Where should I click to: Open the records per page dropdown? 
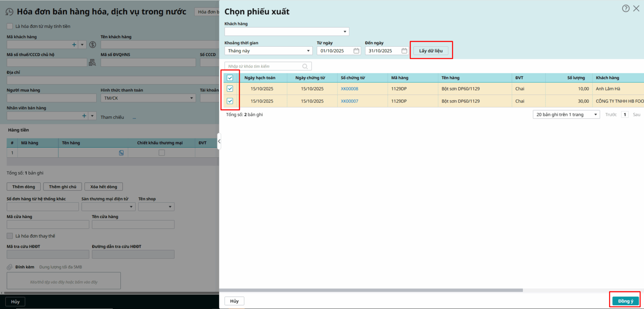595,115
